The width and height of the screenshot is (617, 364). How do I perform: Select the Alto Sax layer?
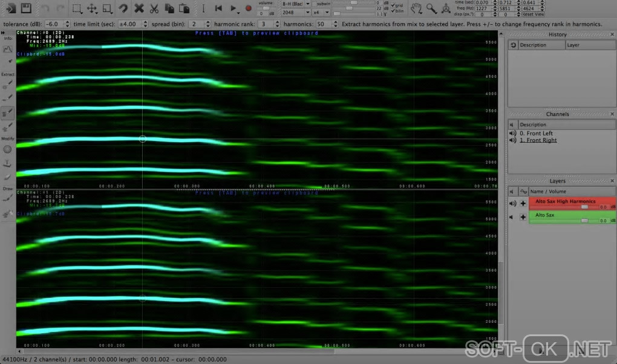click(x=544, y=215)
